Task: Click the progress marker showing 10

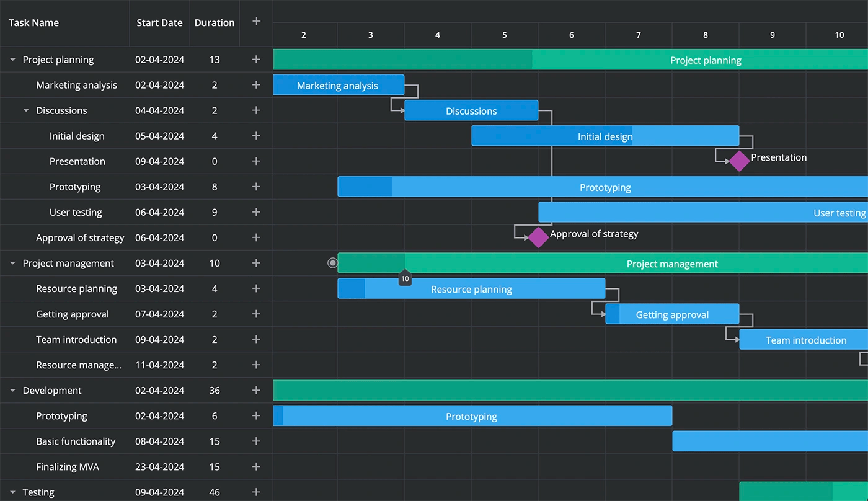Action: (x=405, y=278)
